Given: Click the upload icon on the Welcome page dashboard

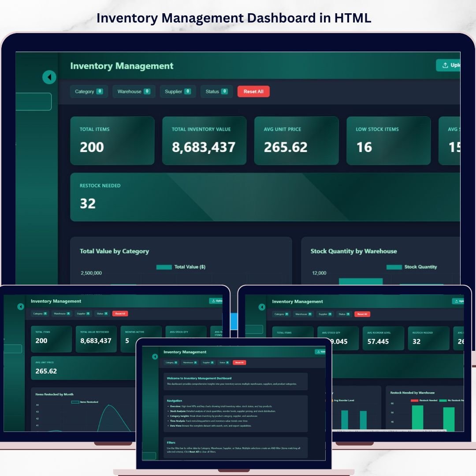Looking at the screenshot, I should coord(318,352).
